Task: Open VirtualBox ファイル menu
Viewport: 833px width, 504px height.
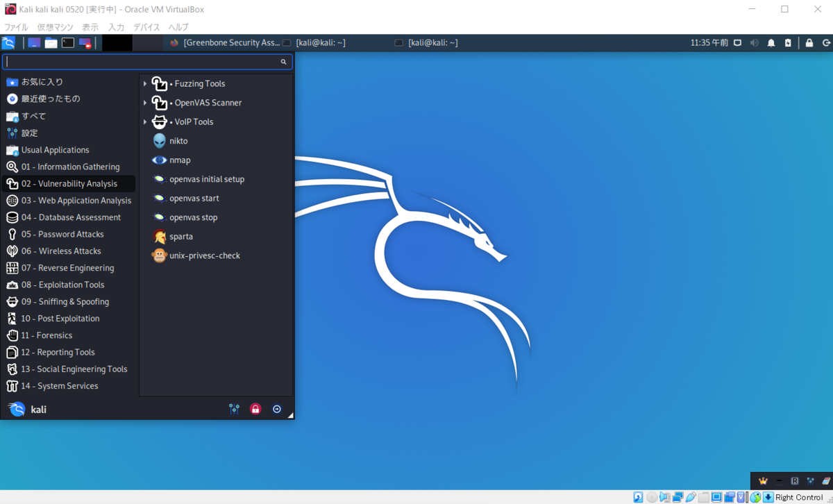Action: coord(17,27)
